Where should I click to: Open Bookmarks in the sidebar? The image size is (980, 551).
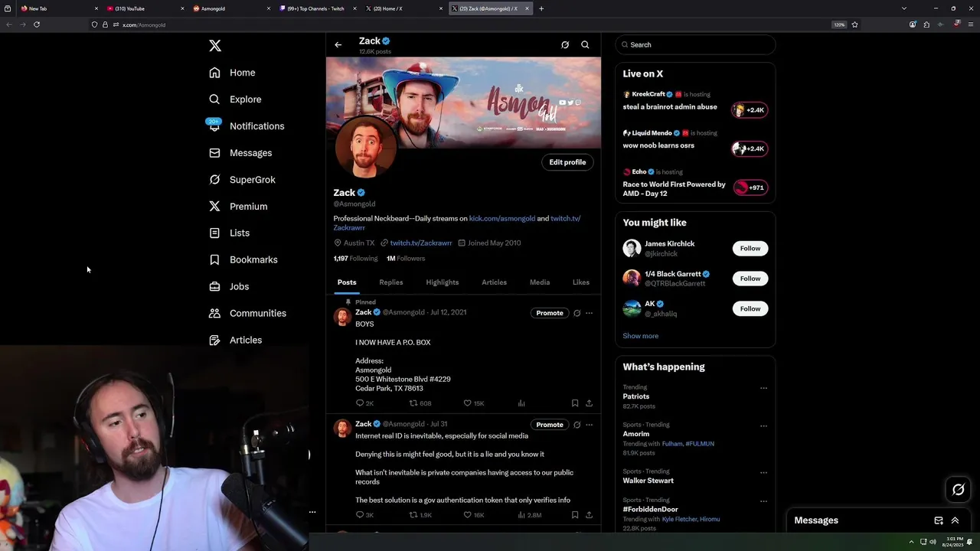(243, 259)
